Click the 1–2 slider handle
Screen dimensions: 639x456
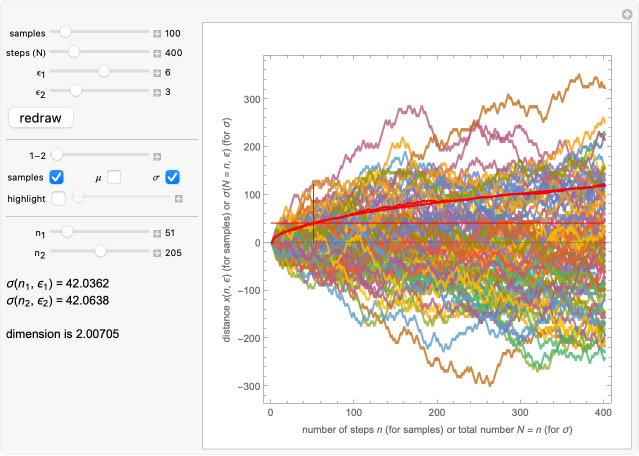(x=57, y=155)
